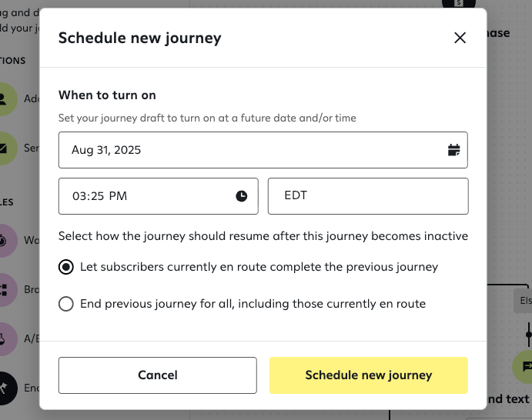Click the 'Else' branch label on canvas
532x420 pixels.
525,301
